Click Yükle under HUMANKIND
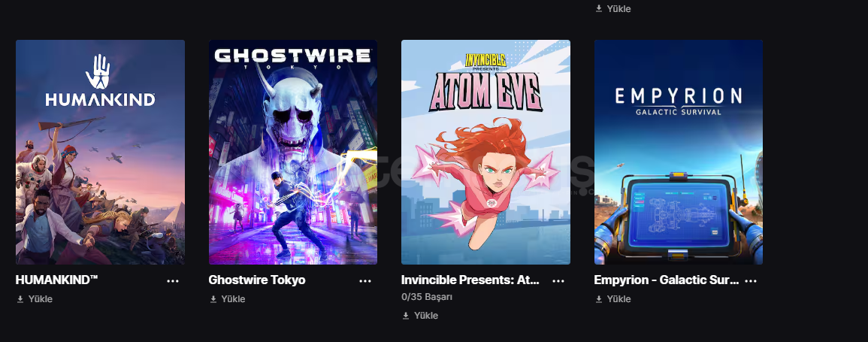Image resolution: width=868 pixels, height=342 pixels. coord(41,299)
